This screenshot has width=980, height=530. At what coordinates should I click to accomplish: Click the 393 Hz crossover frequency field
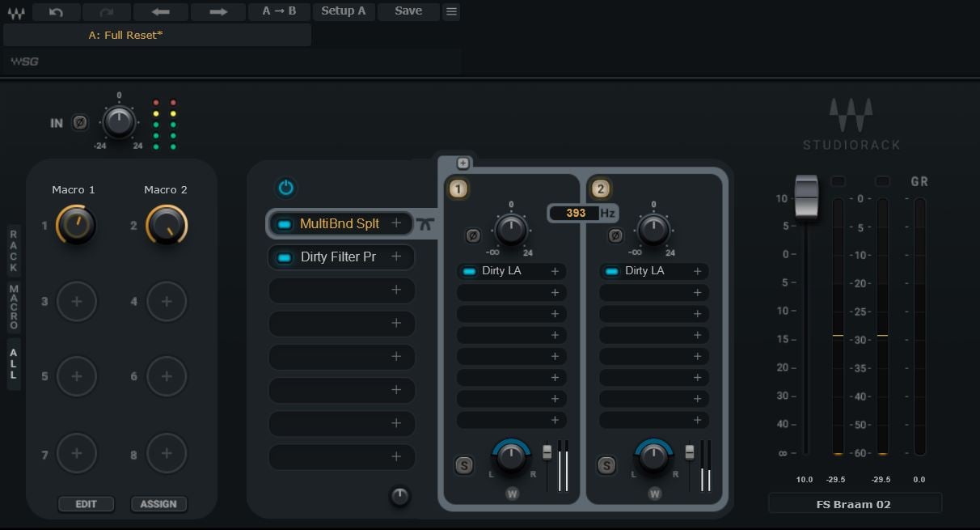tap(576, 213)
